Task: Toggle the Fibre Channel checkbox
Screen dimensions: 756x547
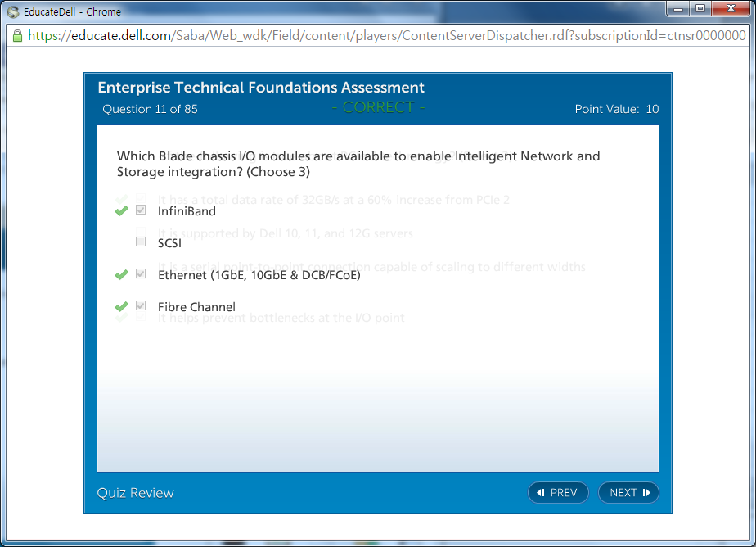Action: point(141,306)
